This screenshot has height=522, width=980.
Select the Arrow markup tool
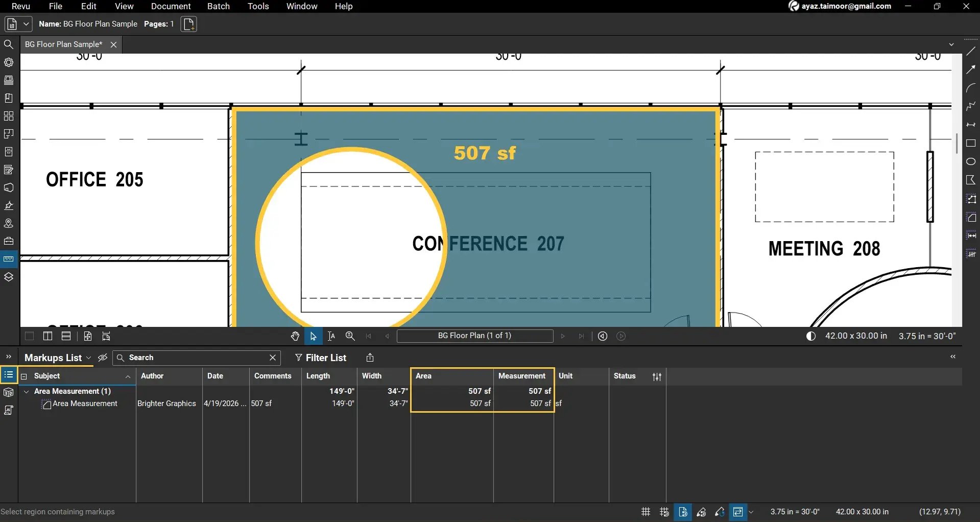pyautogui.click(x=971, y=69)
